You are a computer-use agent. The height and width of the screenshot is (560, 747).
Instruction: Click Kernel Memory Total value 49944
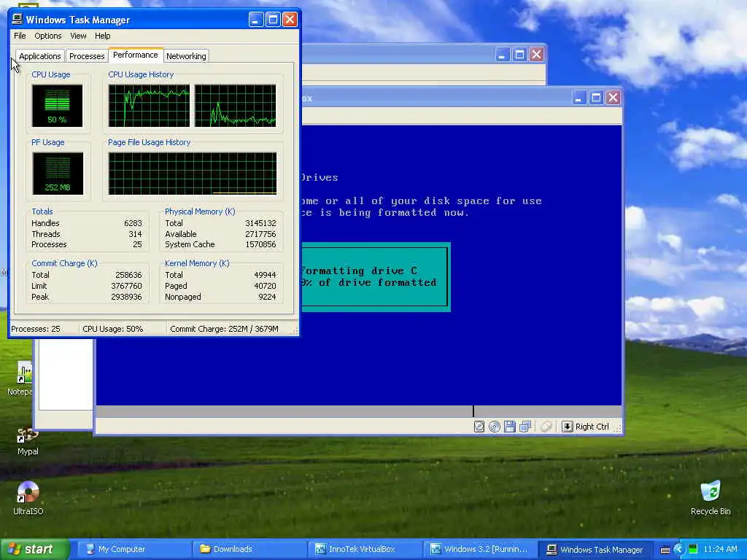[266, 275]
